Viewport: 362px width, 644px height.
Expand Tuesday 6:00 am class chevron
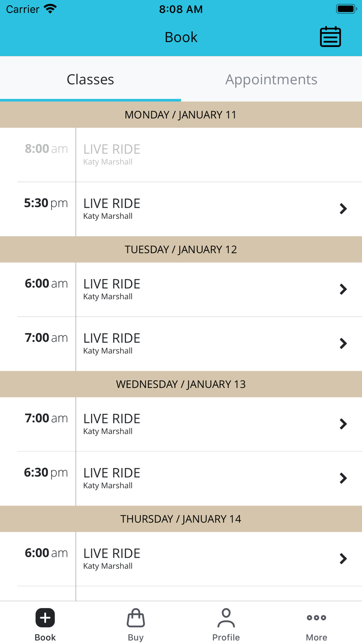(343, 289)
